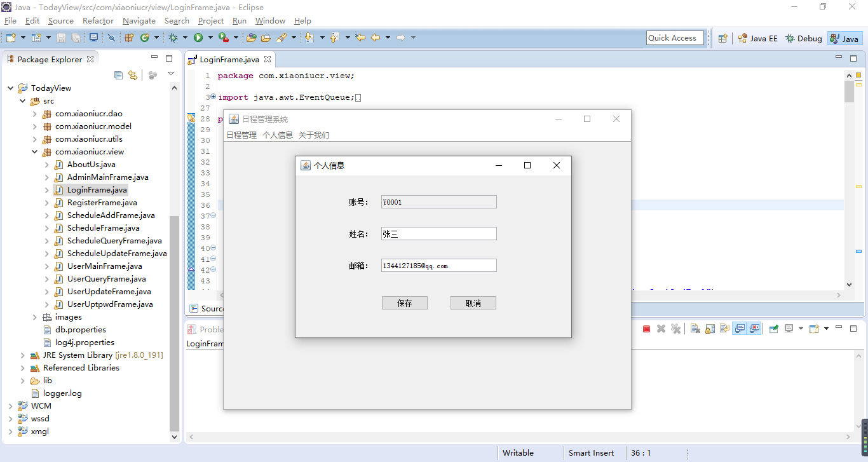Toggle Scroll Lock in the console toolbar

click(x=709, y=329)
